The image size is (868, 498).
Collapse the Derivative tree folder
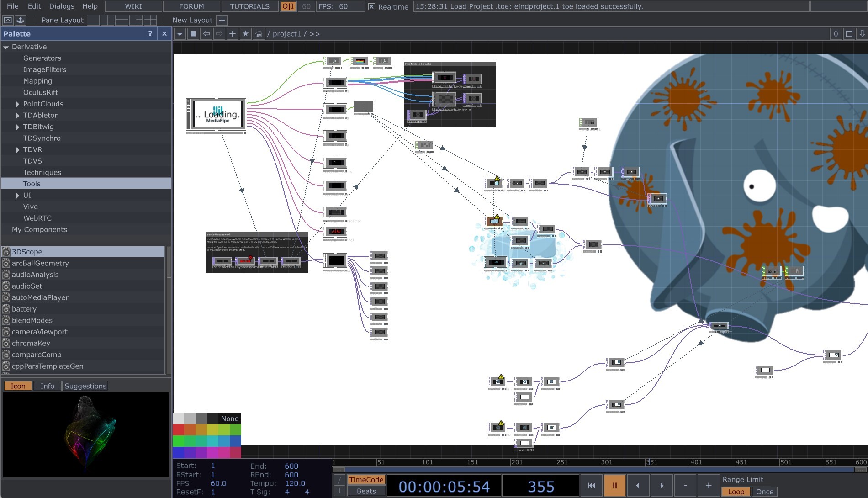tap(6, 47)
